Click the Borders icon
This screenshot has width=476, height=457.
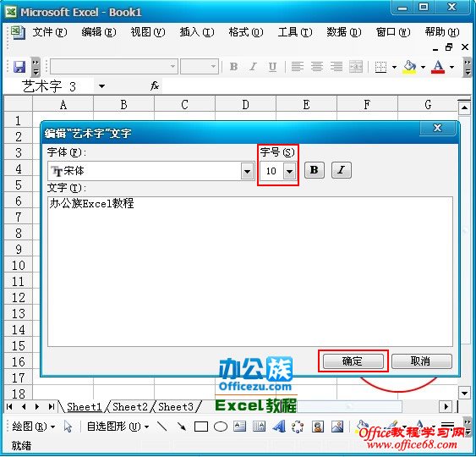coord(380,67)
